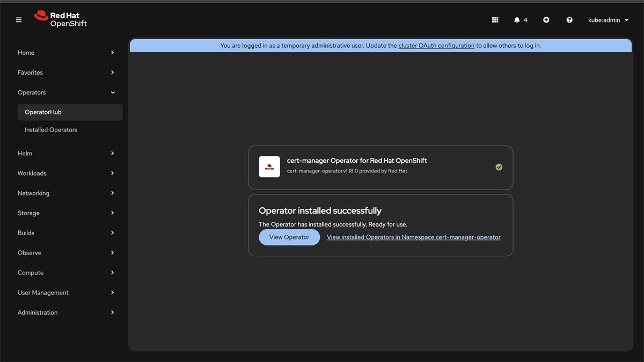Expand the Workloads navigation section

[66, 173]
